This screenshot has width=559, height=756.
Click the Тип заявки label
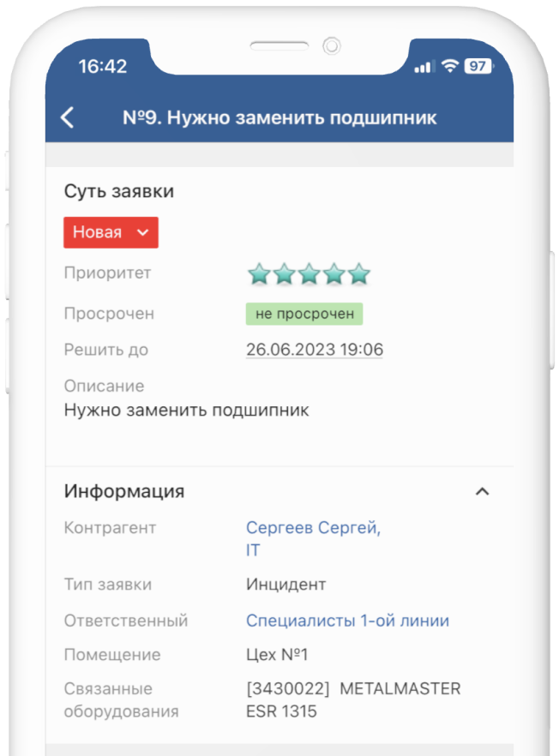(x=108, y=585)
